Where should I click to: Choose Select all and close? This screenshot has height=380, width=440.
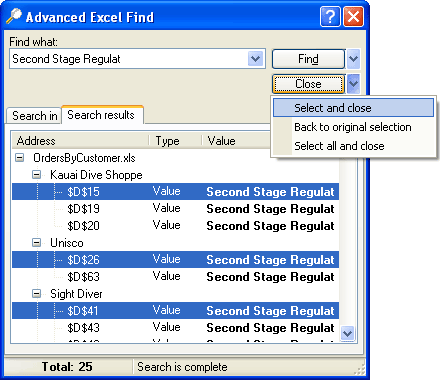[x=353, y=146]
